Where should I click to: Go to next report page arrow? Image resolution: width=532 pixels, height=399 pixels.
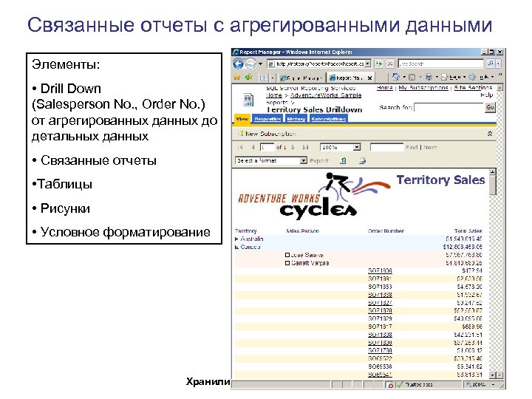pos(293,147)
